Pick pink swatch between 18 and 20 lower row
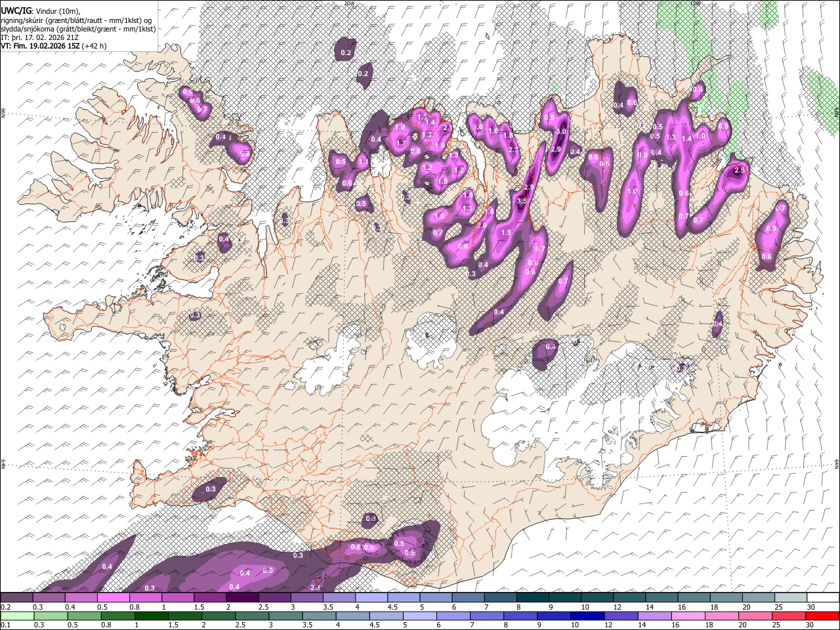The image size is (840, 630). (721, 616)
